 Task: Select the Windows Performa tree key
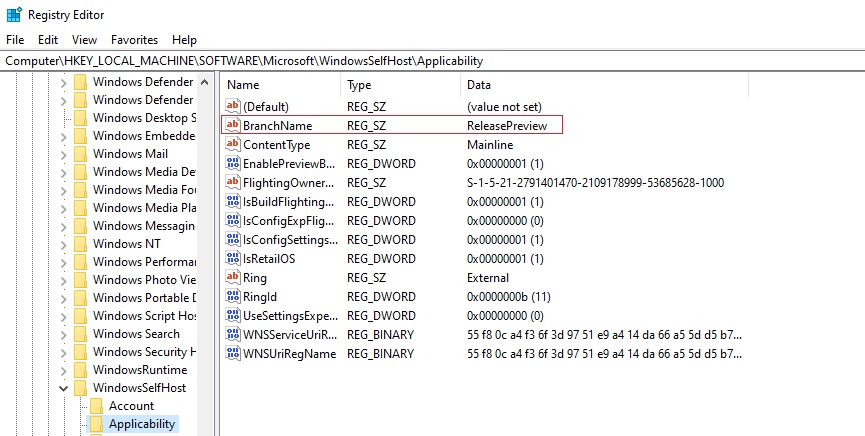tap(144, 262)
